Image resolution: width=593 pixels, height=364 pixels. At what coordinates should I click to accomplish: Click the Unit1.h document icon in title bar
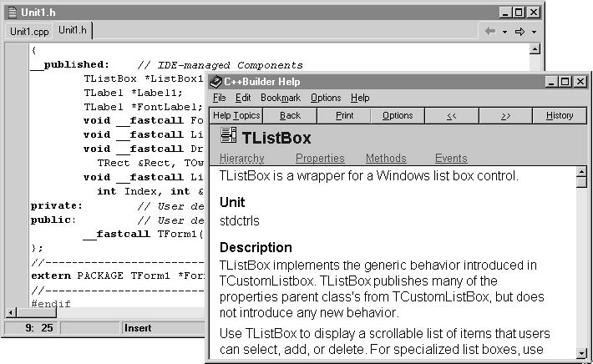(13, 13)
